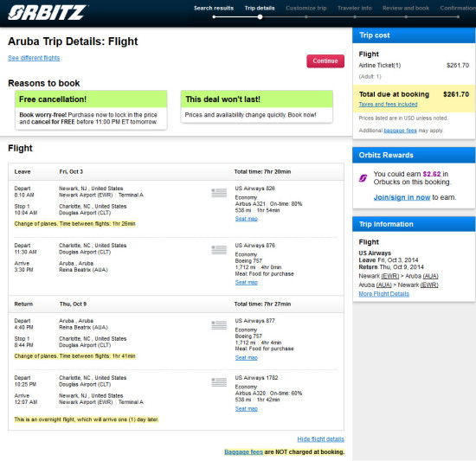
Task: Go to Search results step
Action: pyautogui.click(x=214, y=8)
